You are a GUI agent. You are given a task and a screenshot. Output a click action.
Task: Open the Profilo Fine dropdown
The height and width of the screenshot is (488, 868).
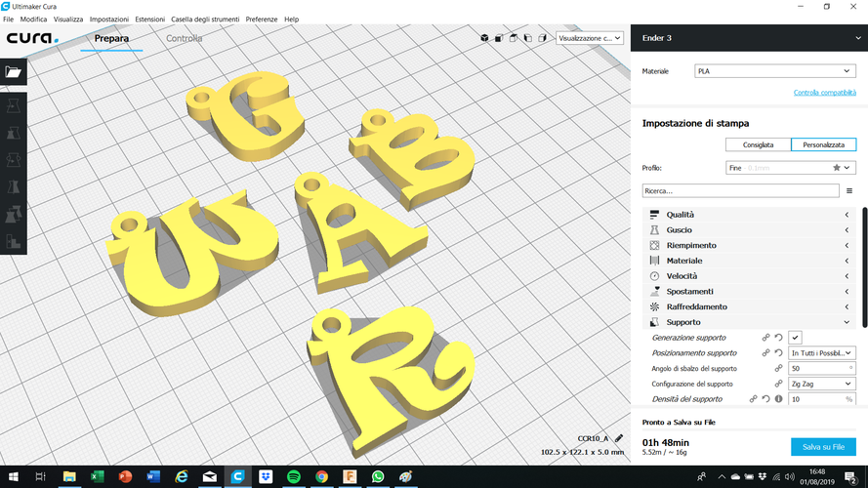pyautogui.click(x=791, y=168)
